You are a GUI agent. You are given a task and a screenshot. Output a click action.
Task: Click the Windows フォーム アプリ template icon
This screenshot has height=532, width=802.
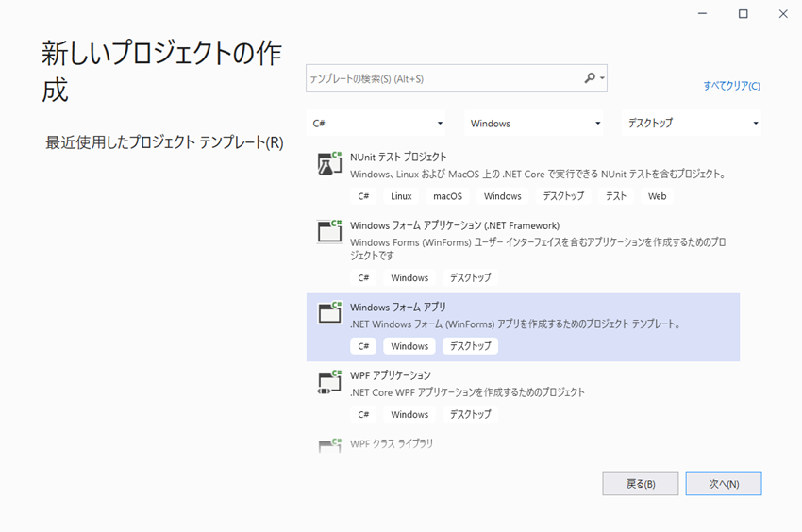pos(329,313)
